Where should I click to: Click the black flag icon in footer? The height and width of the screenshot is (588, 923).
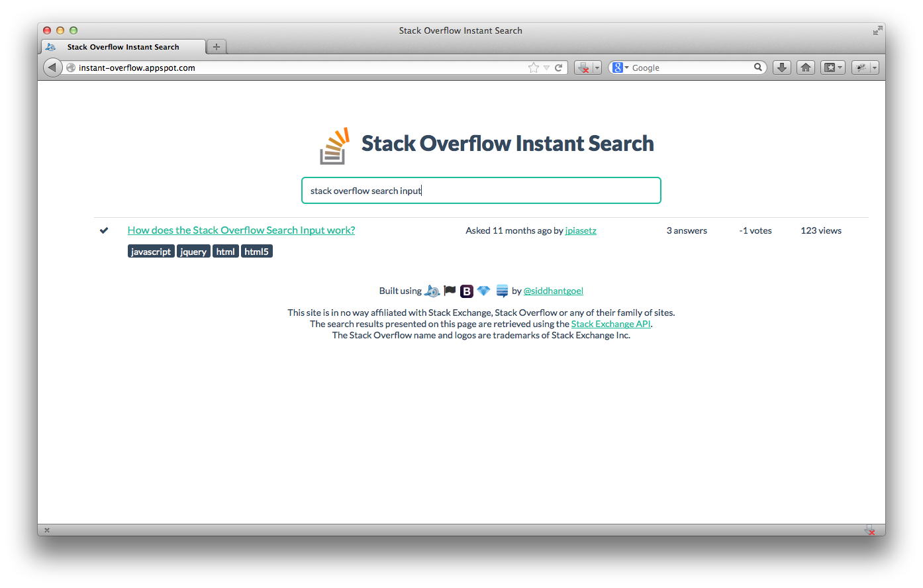[x=450, y=290]
